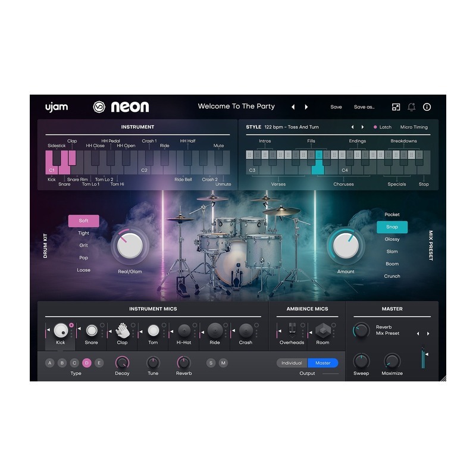476x476 pixels.
Task: Choose the Pop drum kit
Action: 84,258
